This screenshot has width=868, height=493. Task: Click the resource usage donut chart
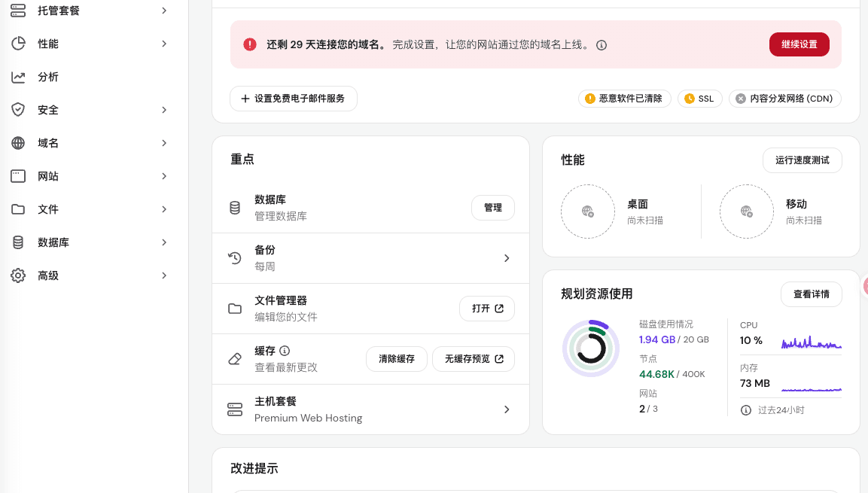click(x=591, y=348)
